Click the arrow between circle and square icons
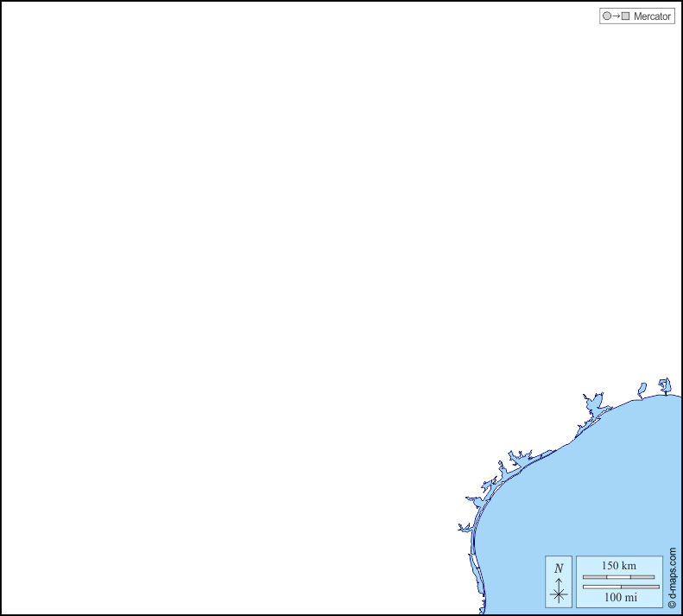Viewport: 683px width, 616px height. coord(616,16)
